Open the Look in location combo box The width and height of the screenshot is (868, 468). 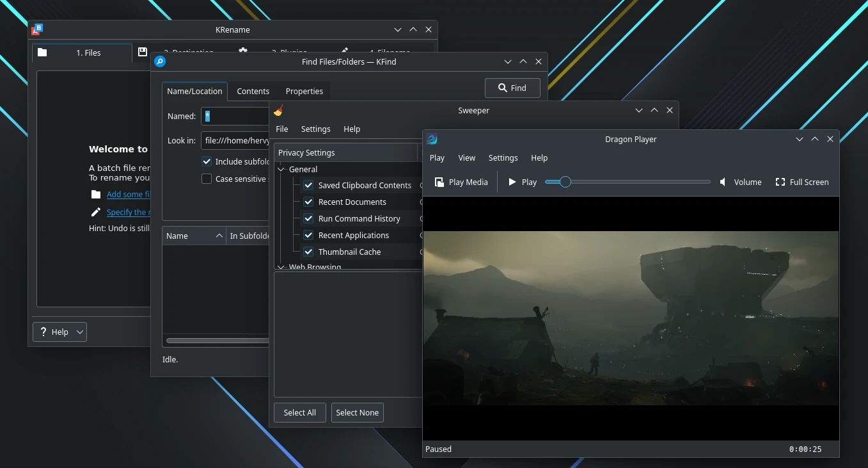point(235,140)
